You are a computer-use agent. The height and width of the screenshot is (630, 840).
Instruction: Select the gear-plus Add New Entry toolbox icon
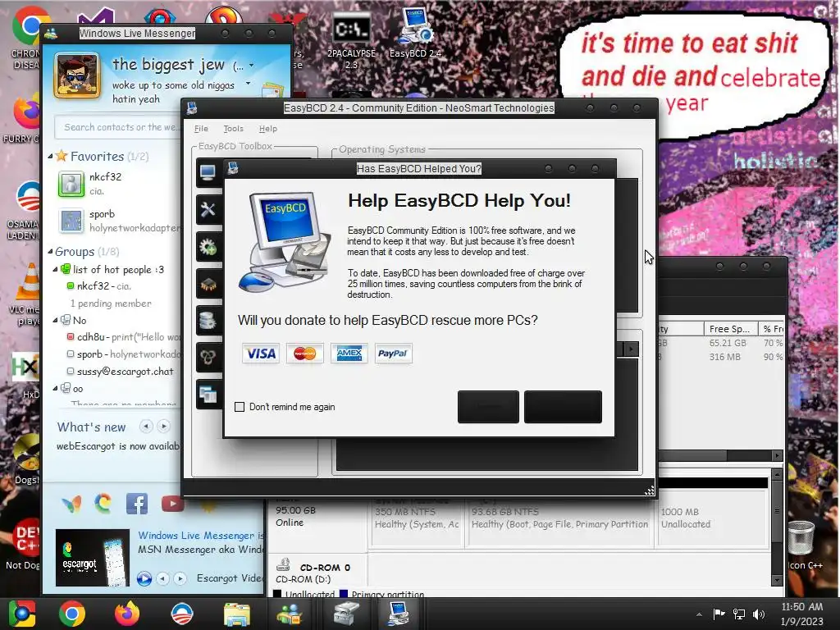208,247
